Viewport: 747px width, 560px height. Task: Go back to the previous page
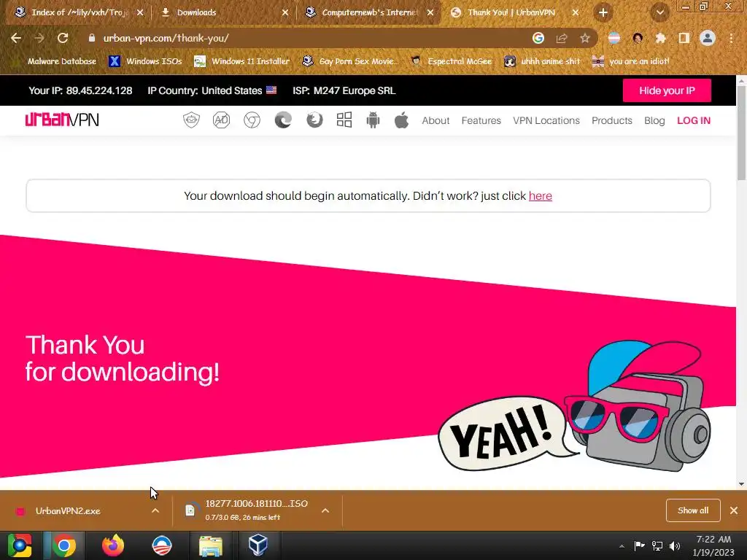[x=16, y=38]
